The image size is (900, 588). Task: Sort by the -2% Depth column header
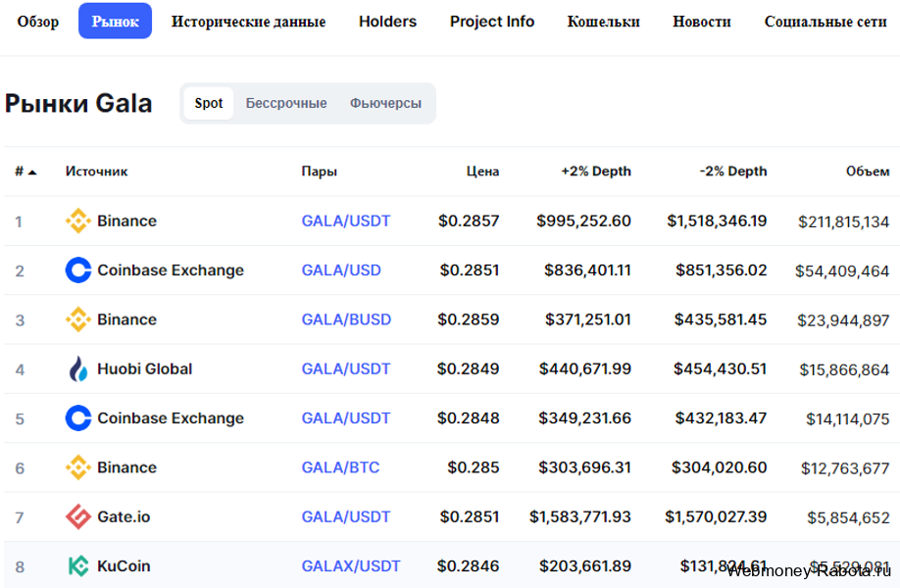[733, 171]
